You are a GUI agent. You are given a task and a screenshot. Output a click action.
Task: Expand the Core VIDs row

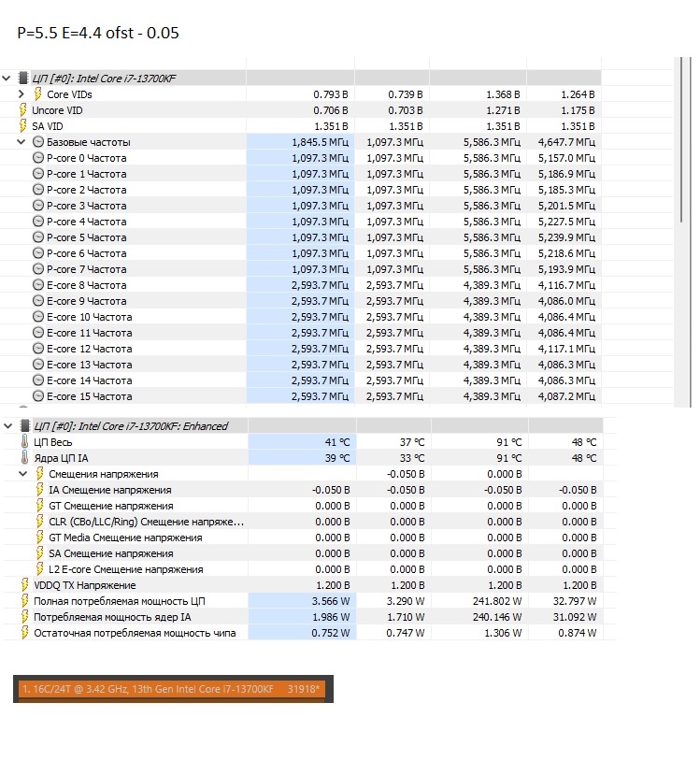click(21, 94)
